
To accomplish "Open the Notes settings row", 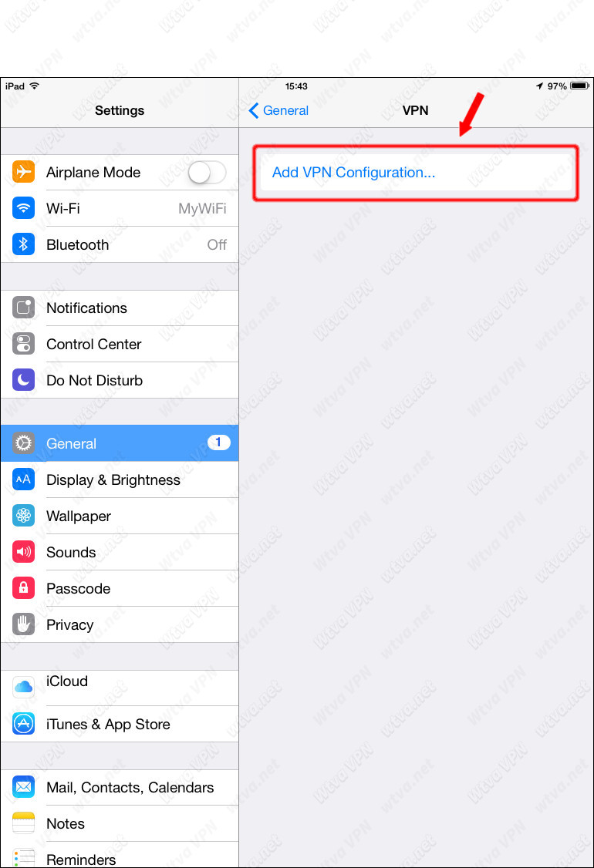I will coord(120,824).
